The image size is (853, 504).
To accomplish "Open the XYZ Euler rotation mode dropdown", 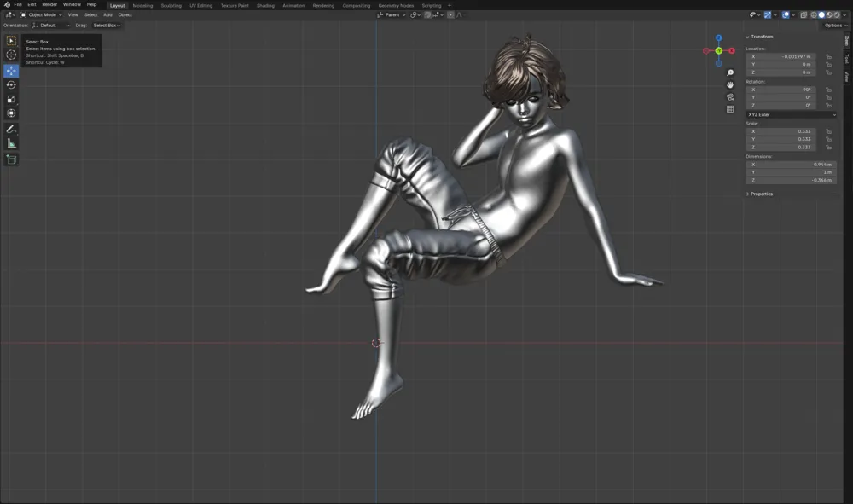I will 791,115.
